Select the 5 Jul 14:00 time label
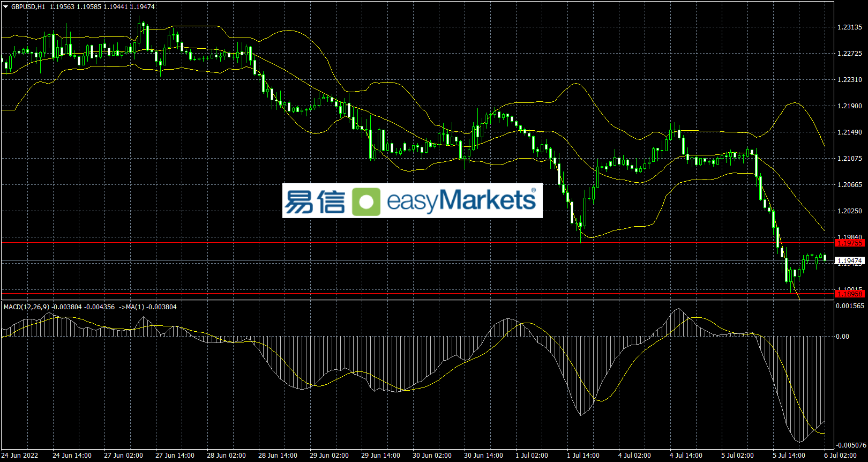The height and width of the screenshot is (462, 868). (x=789, y=456)
